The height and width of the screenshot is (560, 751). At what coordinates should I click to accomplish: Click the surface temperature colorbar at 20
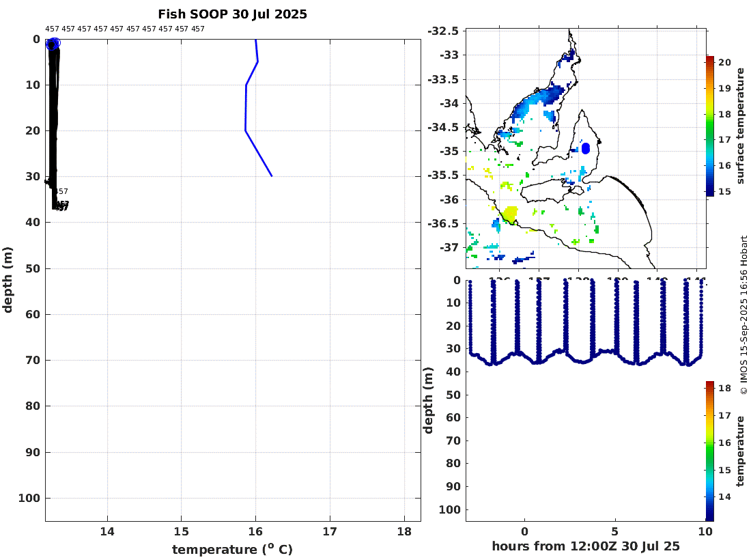click(710, 61)
